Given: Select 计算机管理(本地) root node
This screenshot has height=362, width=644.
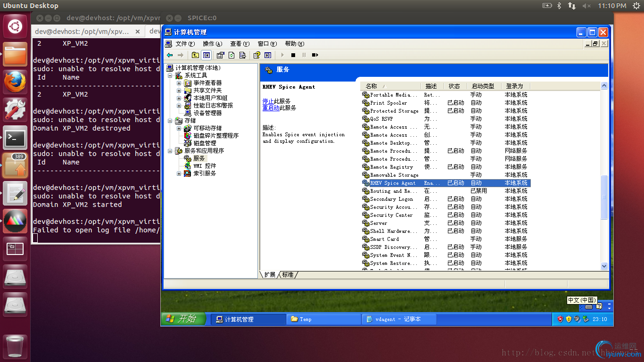Looking at the screenshot, I should pyautogui.click(x=198, y=68).
